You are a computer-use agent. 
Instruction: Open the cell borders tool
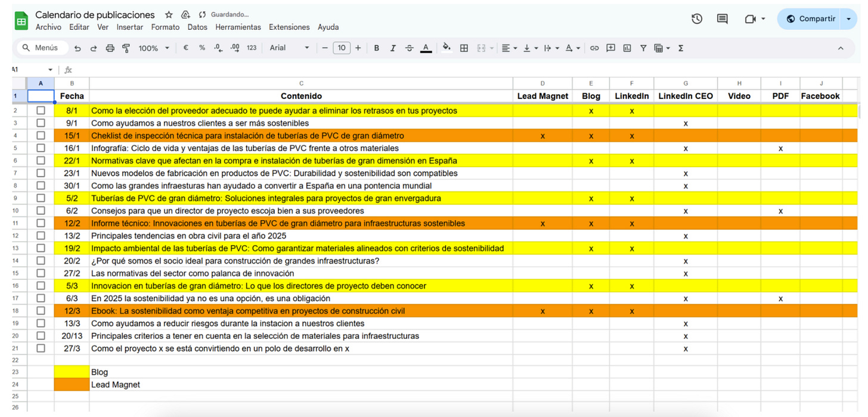click(x=464, y=48)
